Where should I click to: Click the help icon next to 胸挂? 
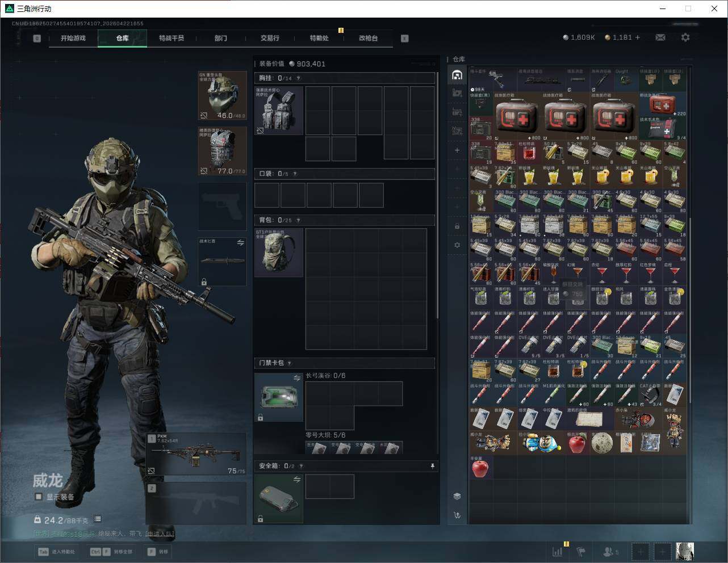[298, 78]
